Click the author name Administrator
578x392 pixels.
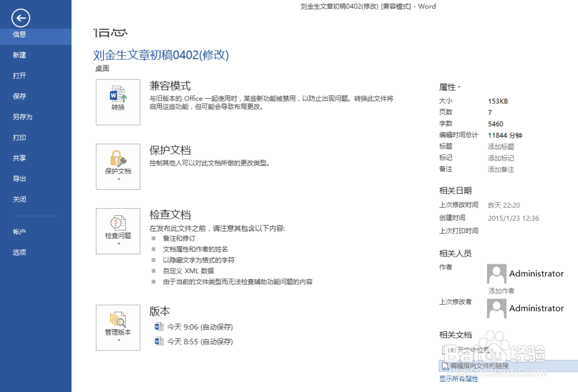coord(536,273)
